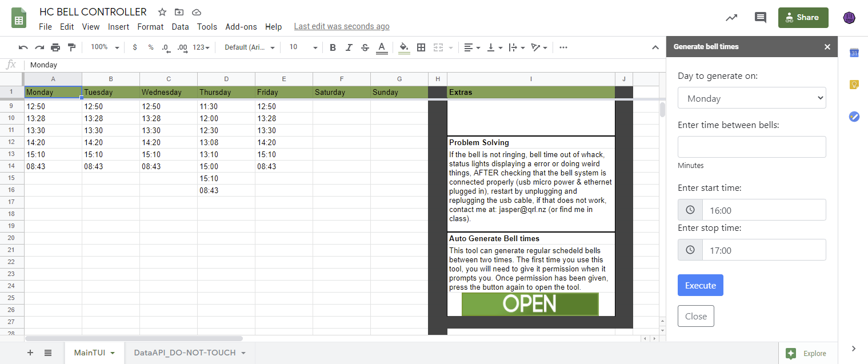Open the Format menu

pyautogui.click(x=150, y=26)
